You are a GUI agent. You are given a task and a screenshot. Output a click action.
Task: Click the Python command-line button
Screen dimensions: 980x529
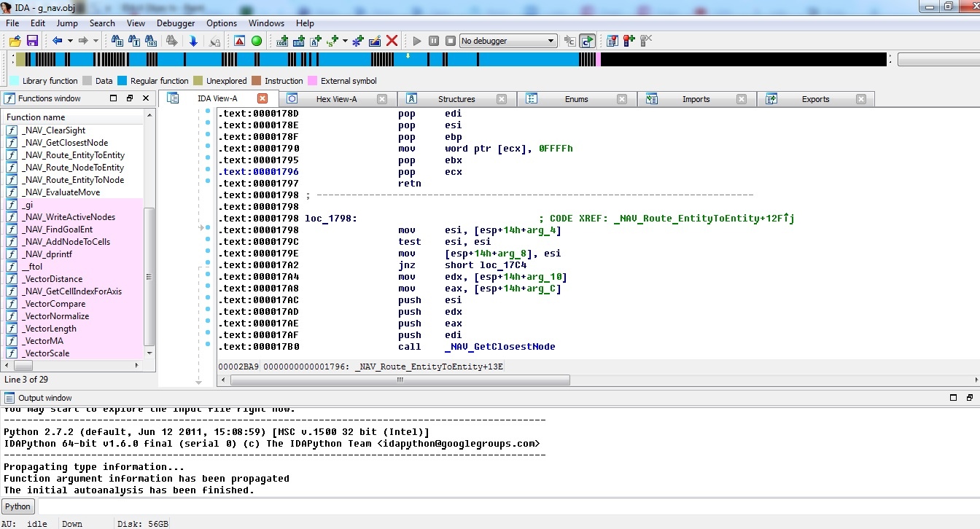(x=17, y=506)
